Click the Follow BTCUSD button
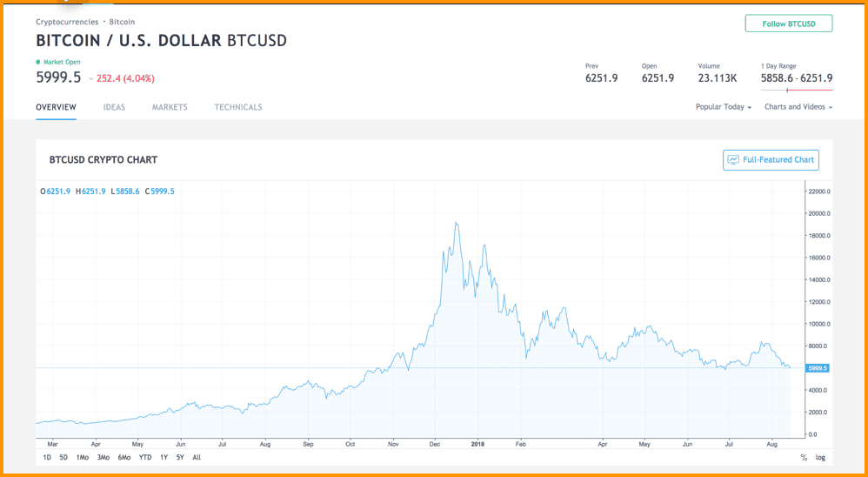Viewport: 868px width, 477px height. 788,24
